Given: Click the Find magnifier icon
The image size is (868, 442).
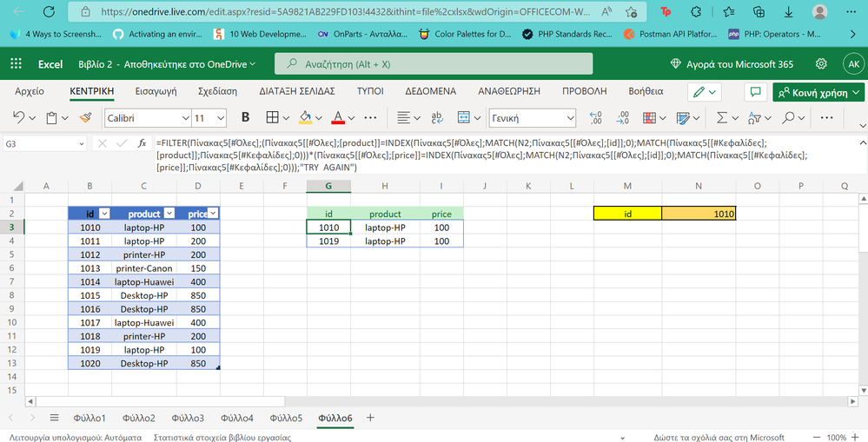Looking at the screenshot, I should coord(788,117).
